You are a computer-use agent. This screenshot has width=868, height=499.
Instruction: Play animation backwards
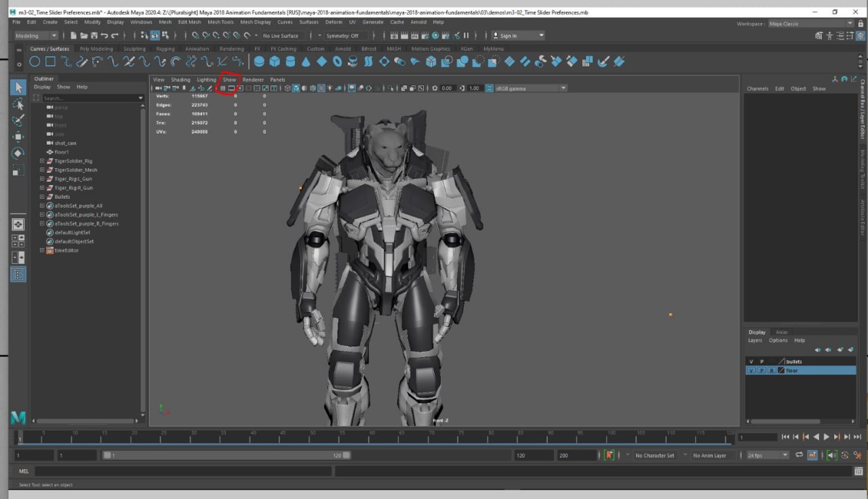(x=816, y=437)
